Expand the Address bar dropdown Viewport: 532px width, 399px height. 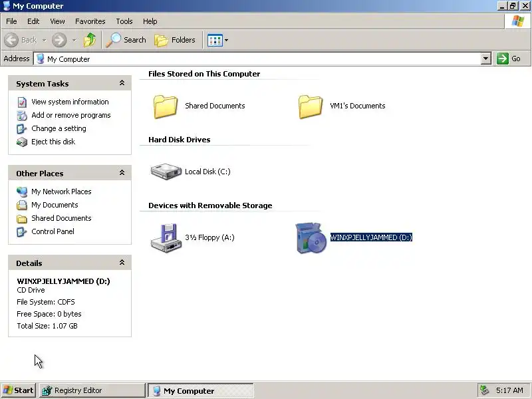pos(486,59)
